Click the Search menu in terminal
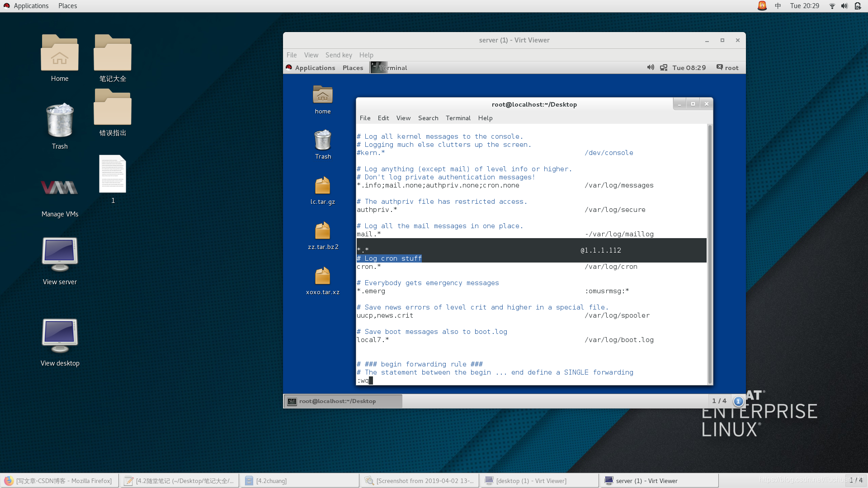868x488 pixels. pyautogui.click(x=428, y=117)
